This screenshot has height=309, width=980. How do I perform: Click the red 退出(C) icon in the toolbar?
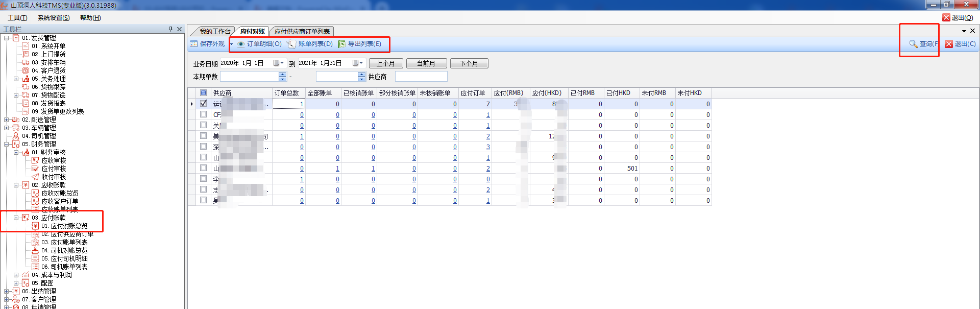click(x=949, y=44)
